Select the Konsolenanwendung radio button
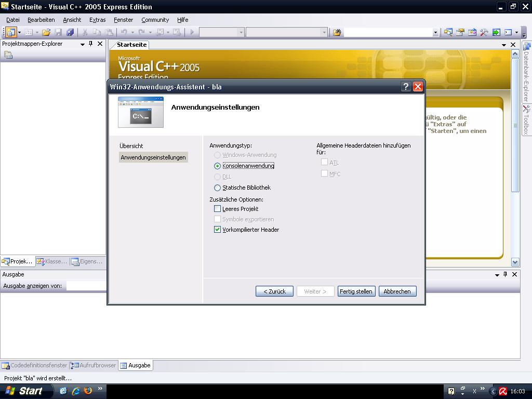 (217, 166)
